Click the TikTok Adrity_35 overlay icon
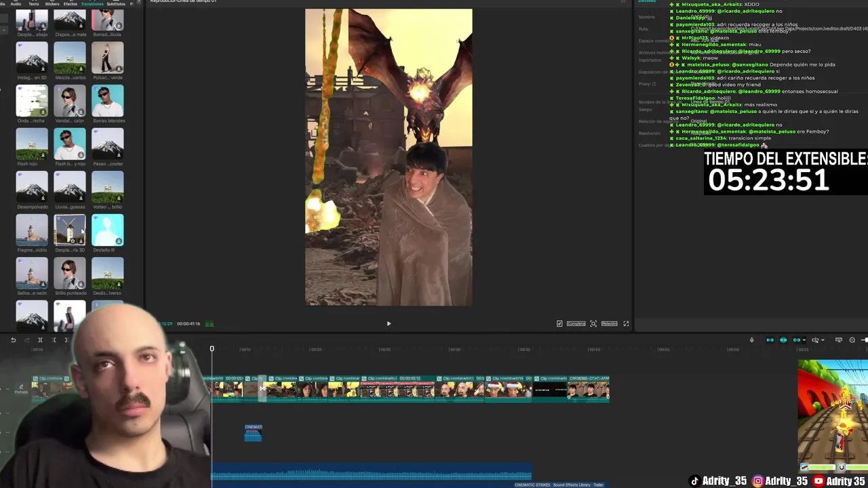This screenshot has height=488, width=868. click(694, 481)
